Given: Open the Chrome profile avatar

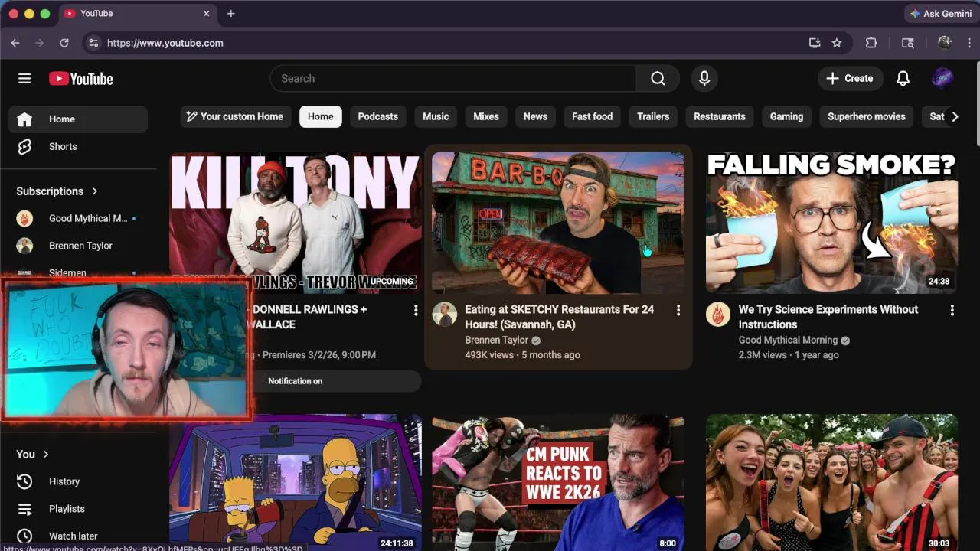Looking at the screenshot, I should point(945,43).
